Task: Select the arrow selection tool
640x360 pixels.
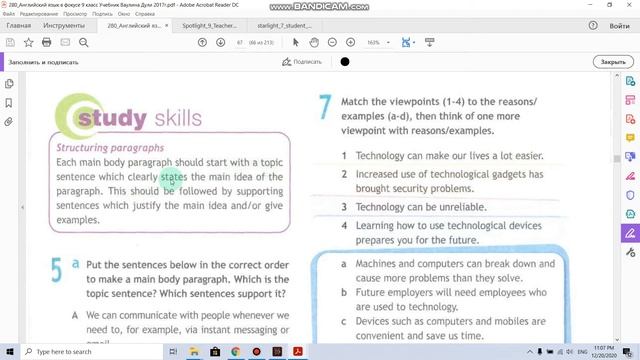Action: (296, 42)
